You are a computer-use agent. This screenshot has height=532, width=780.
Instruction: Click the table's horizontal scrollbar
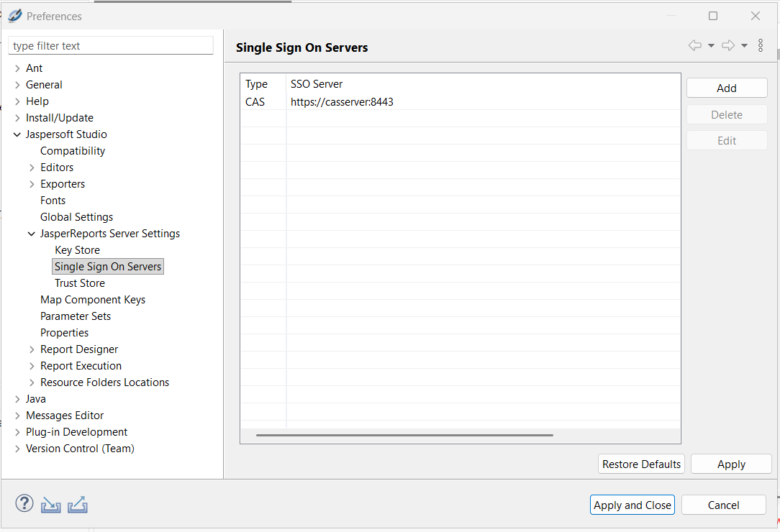(404, 435)
